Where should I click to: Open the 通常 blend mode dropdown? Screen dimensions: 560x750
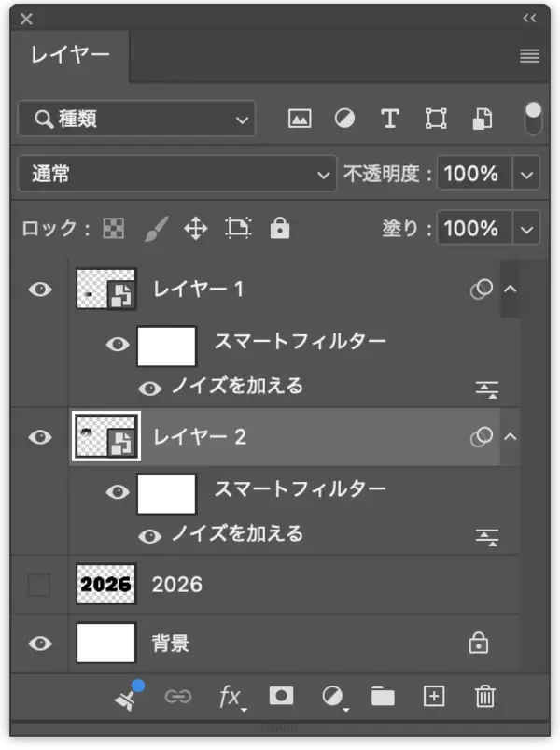177,174
